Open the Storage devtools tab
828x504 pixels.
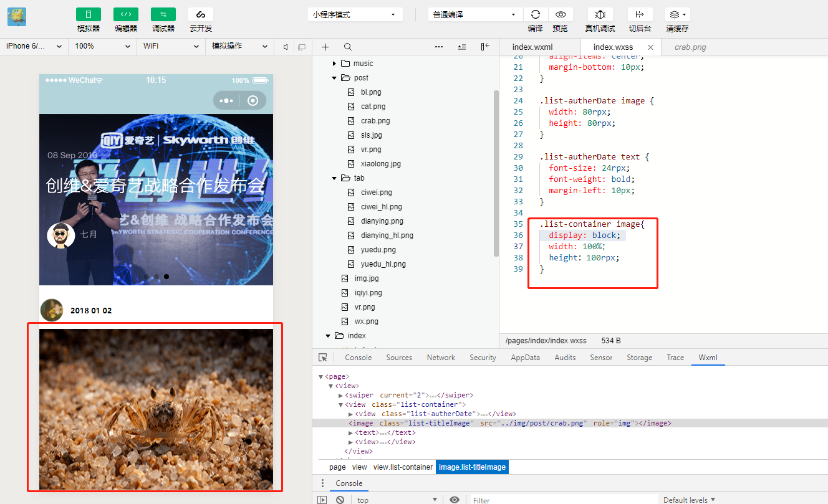639,358
